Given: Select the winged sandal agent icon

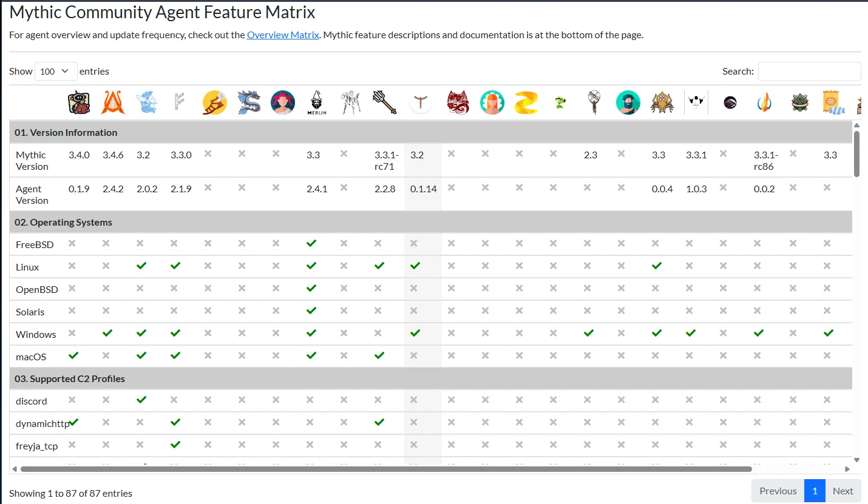Looking at the screenshot, I should point(215,102).
